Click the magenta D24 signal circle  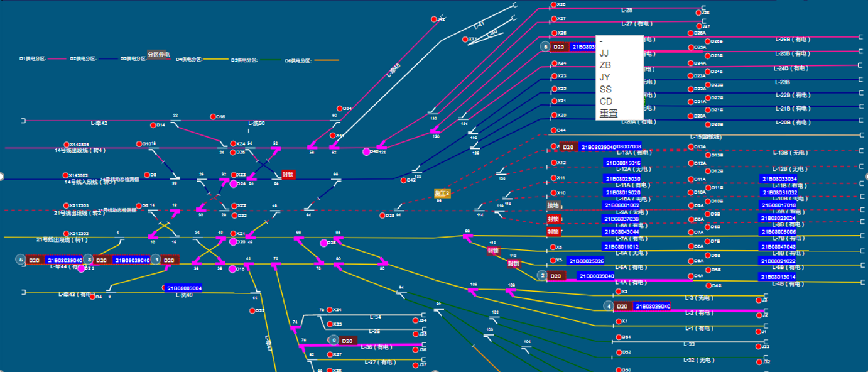point(233,184)
